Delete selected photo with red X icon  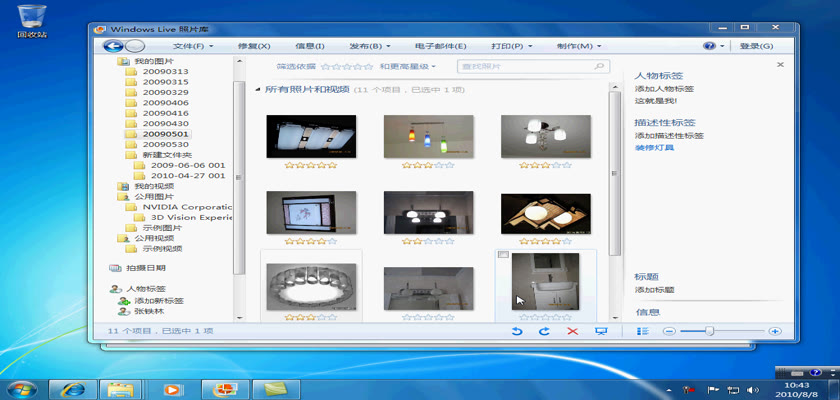573,331
